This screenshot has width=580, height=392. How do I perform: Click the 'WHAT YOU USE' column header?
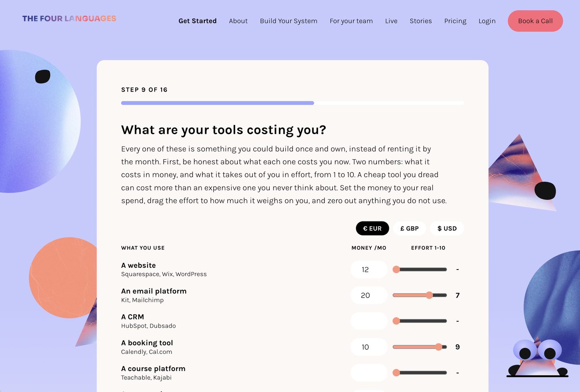click(143, 248)
